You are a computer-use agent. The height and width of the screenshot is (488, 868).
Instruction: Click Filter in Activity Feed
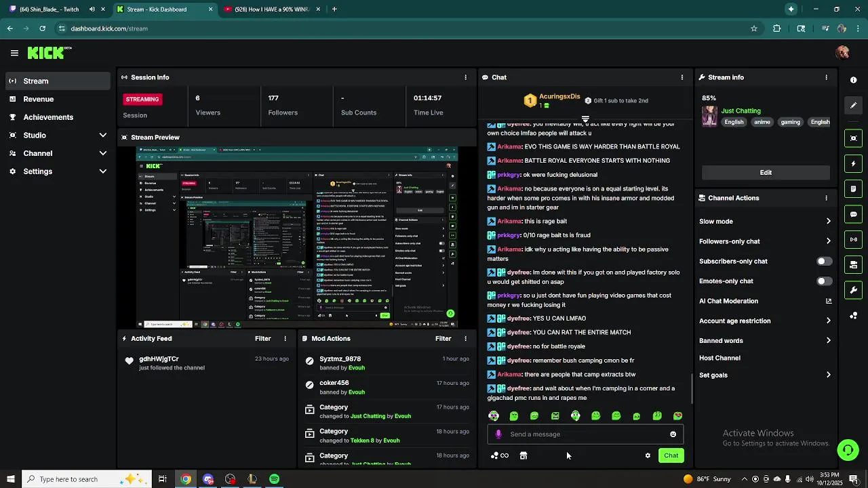pyautogui.click(x=262, y=338)
